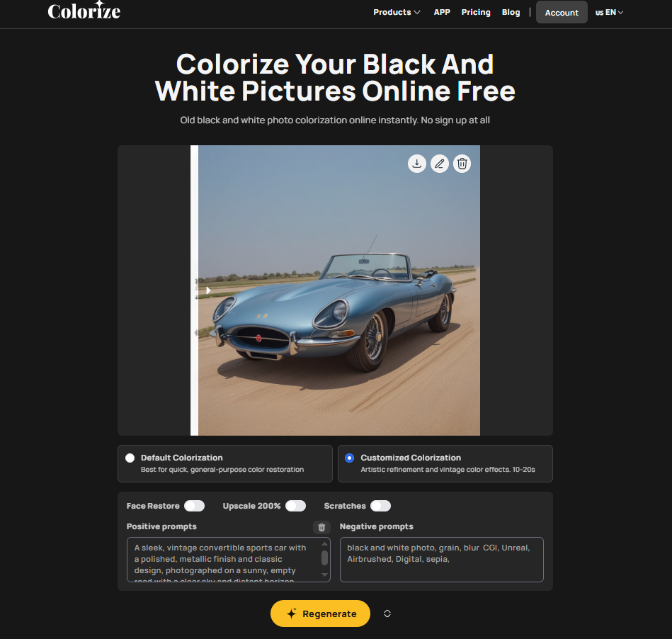Delete the uploaded image with trash icon

(x=462, y=164)
